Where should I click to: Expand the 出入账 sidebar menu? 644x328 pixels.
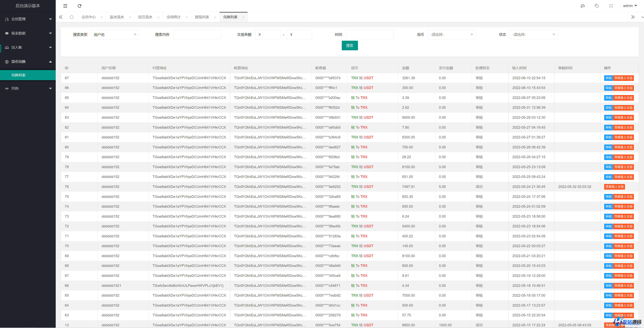pos(28,47)
